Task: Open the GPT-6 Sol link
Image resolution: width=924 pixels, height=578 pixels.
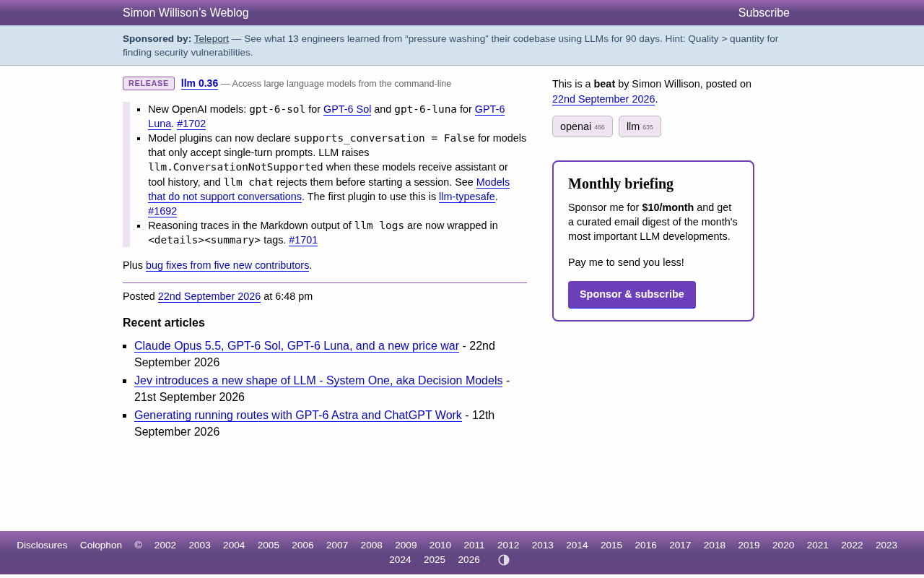Action: pyautogui.click(x=347, y=109)
